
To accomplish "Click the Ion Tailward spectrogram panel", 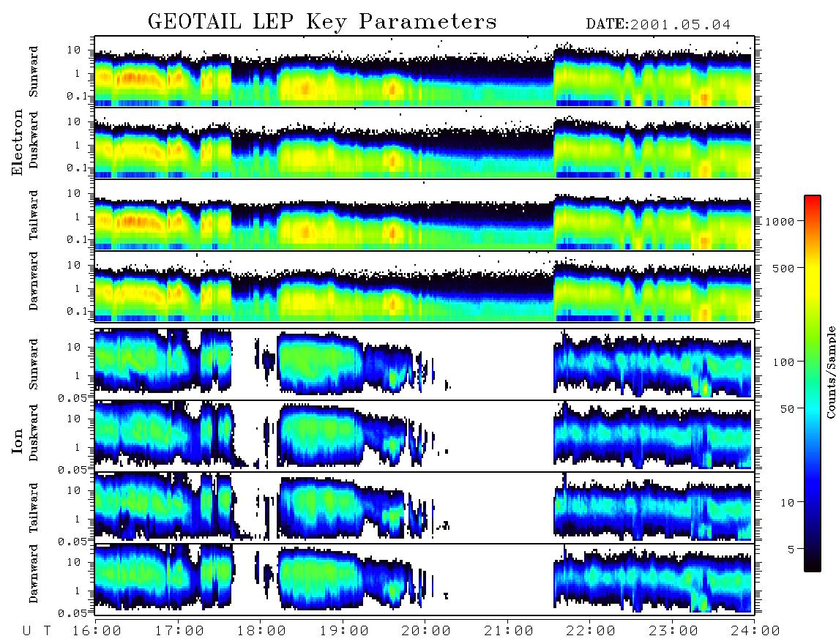I will pyautogui.click(x=425, y=508).
